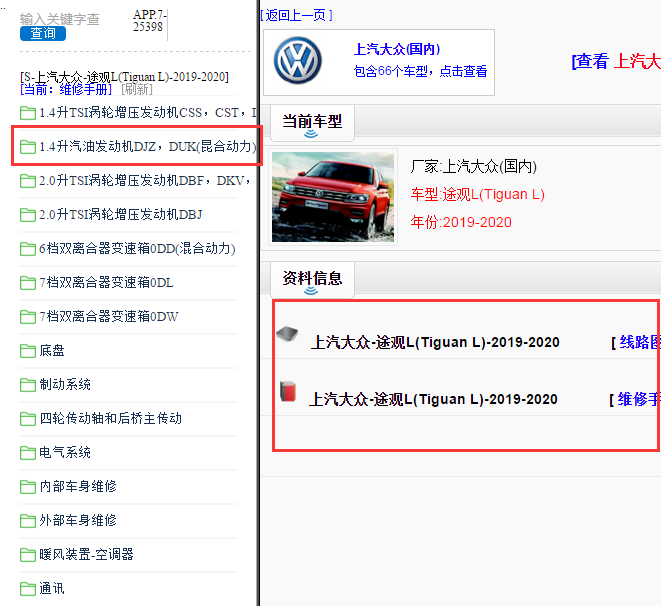Click the 线路图 link in first row
This screenshot has height=606, width=661.
coord(639,342)
